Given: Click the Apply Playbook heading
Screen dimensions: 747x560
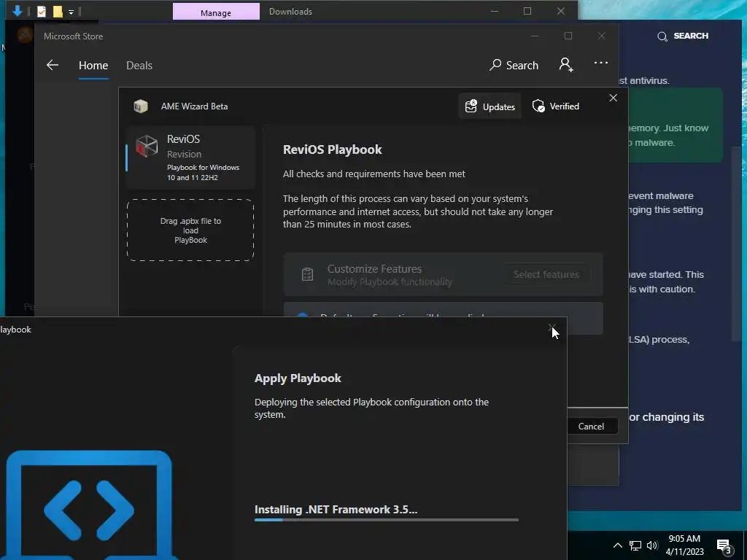Looking at the screenshot, I should click(x=298, y=378).
